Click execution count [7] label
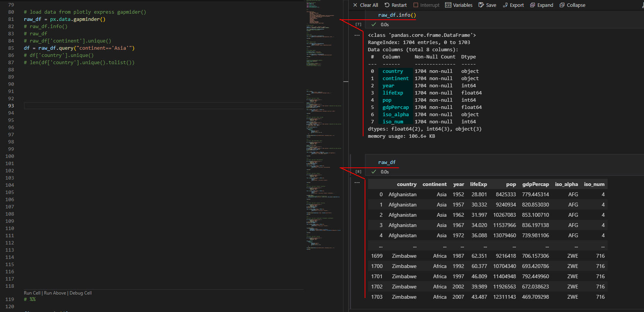The width and height of the screenshot is (644, 312). [358, 24]
